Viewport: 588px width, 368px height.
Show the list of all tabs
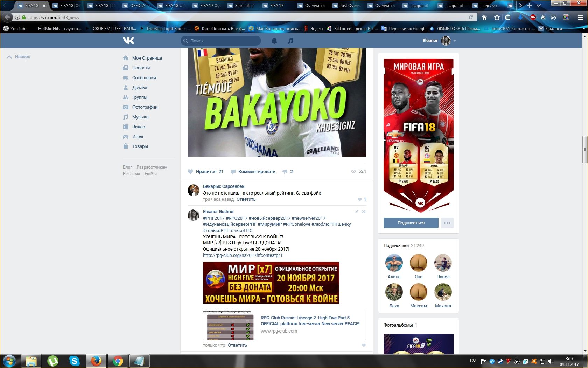pyautogui.click(x=539, y=5)
